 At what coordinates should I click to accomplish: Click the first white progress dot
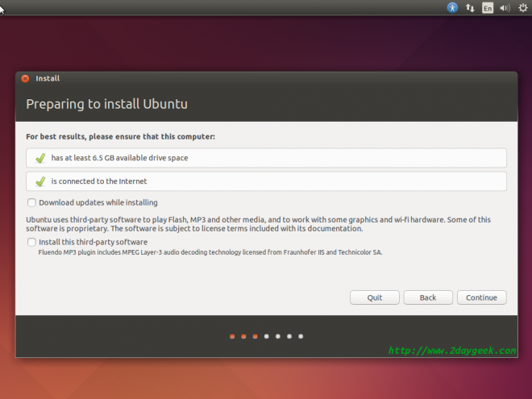(266, 335)
